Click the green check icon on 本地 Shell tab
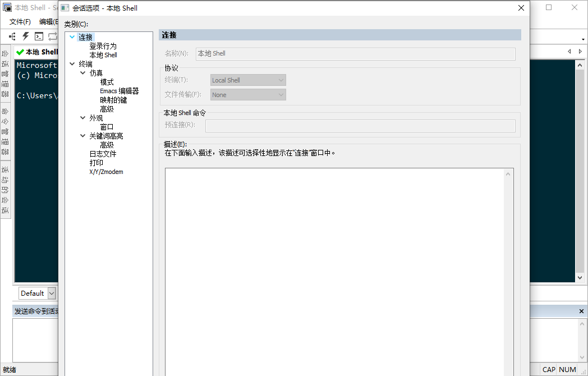This screenshot has width=588, height=376. (x=21, y=52)
